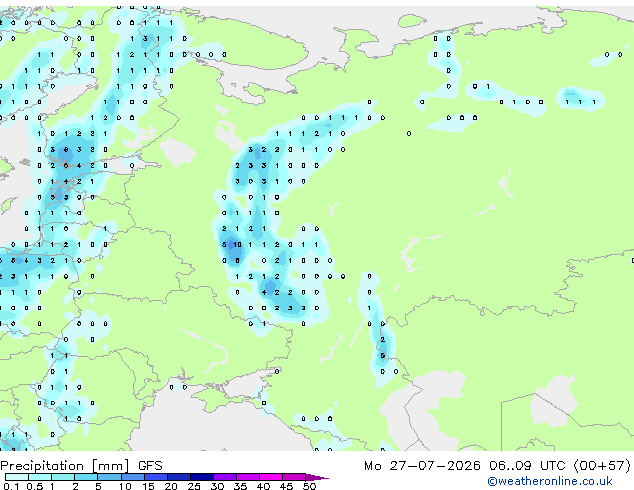Click the '35' legend scale label

[x=240, y=486]
